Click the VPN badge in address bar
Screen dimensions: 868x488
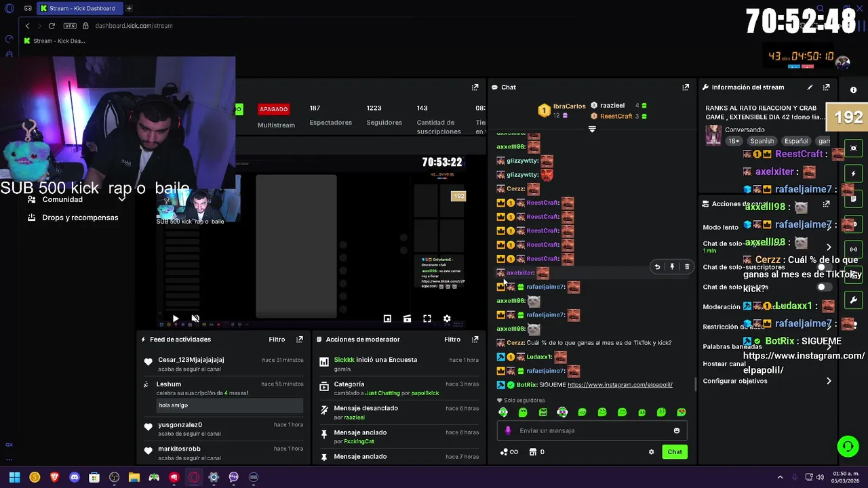pos(70,26)
